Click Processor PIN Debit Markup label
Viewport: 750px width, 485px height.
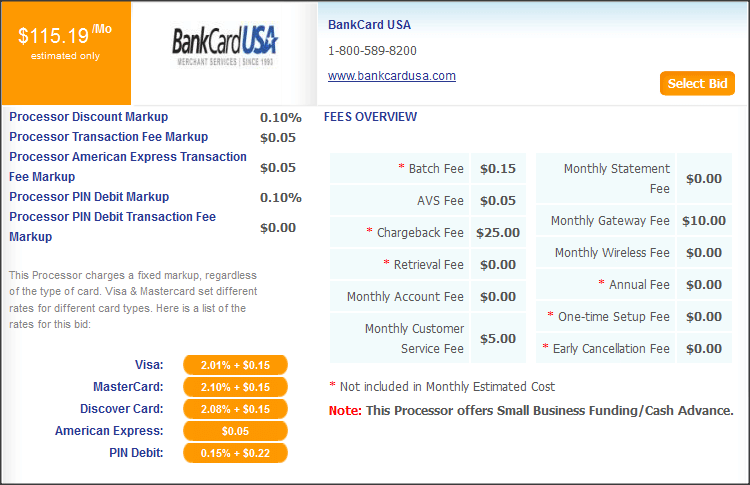pyautogui.click(x=89, y=197)
